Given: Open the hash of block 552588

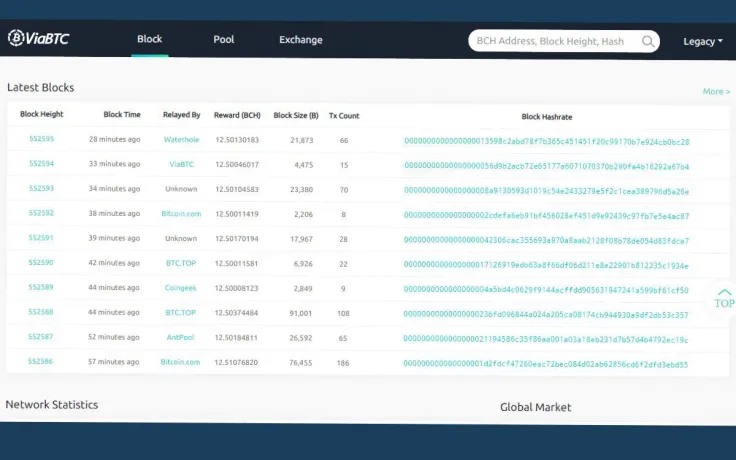Looking at the screenshot, I should coord(546,315).
